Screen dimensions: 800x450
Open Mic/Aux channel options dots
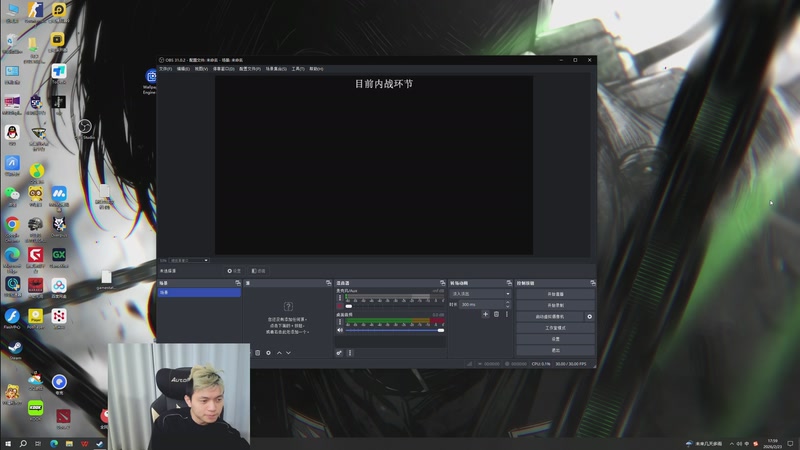coord(340,298)
